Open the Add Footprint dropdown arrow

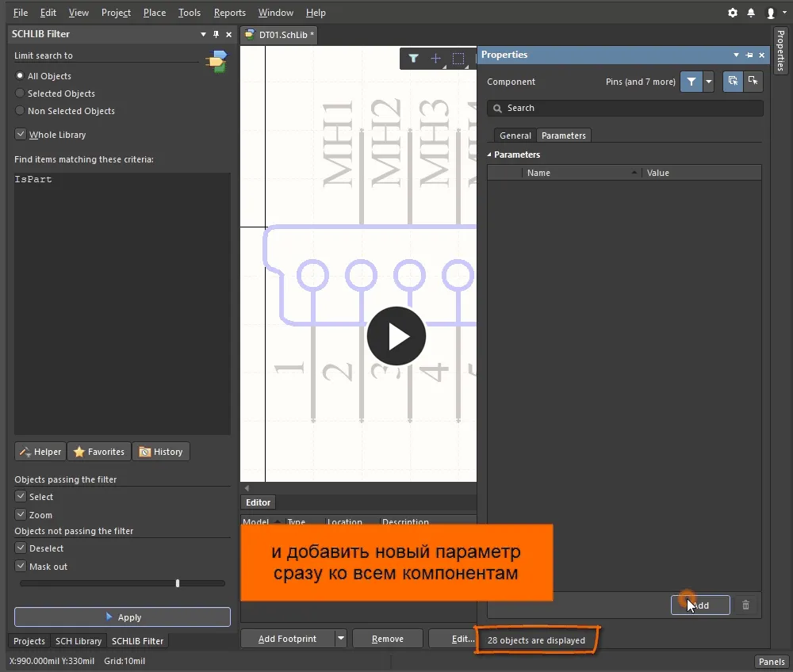pos(341,639)
